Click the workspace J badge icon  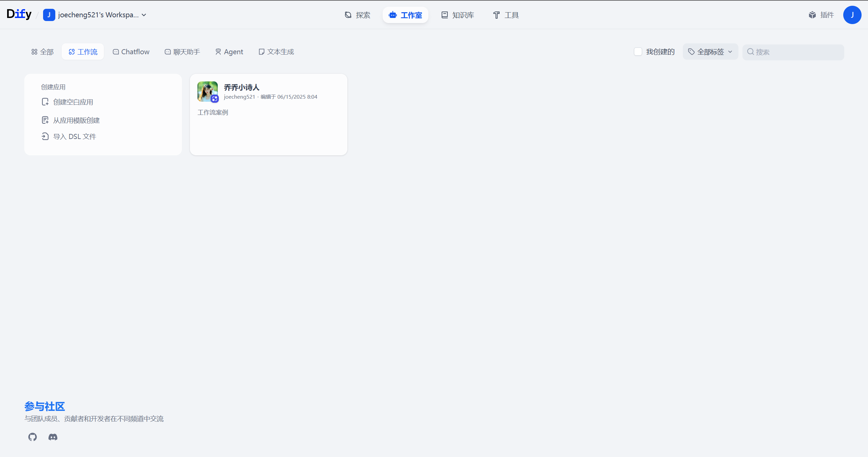tap(49, 15)
